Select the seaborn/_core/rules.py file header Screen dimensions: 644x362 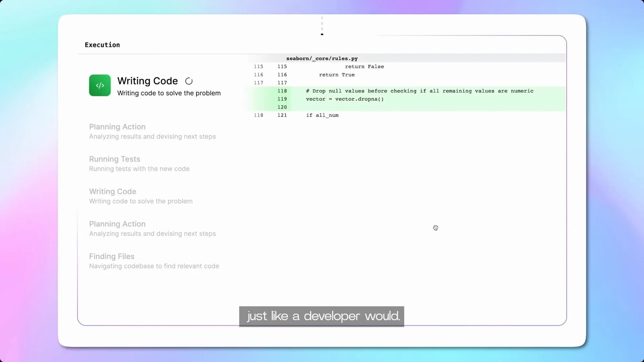[322, 58]
